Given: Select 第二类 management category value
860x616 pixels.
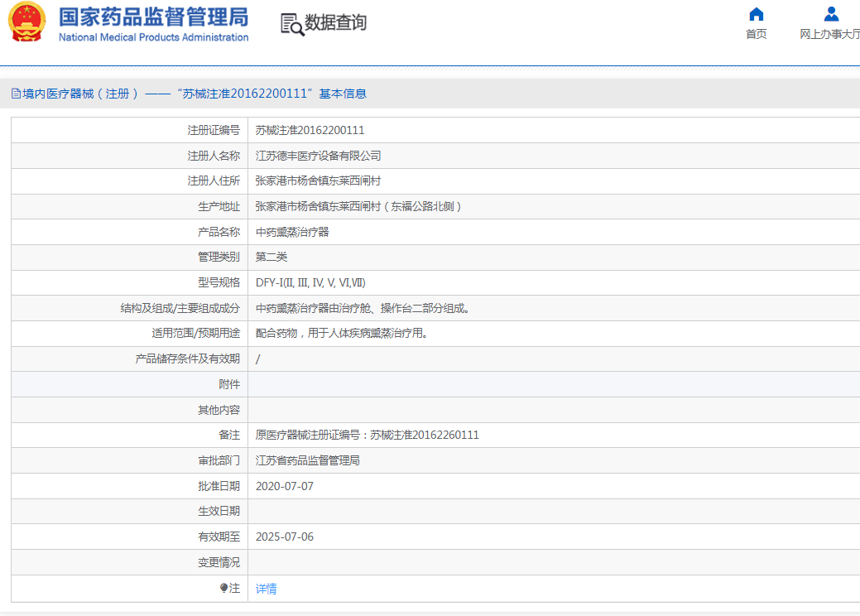Looking at the screenshot, I should pos(271,257).
